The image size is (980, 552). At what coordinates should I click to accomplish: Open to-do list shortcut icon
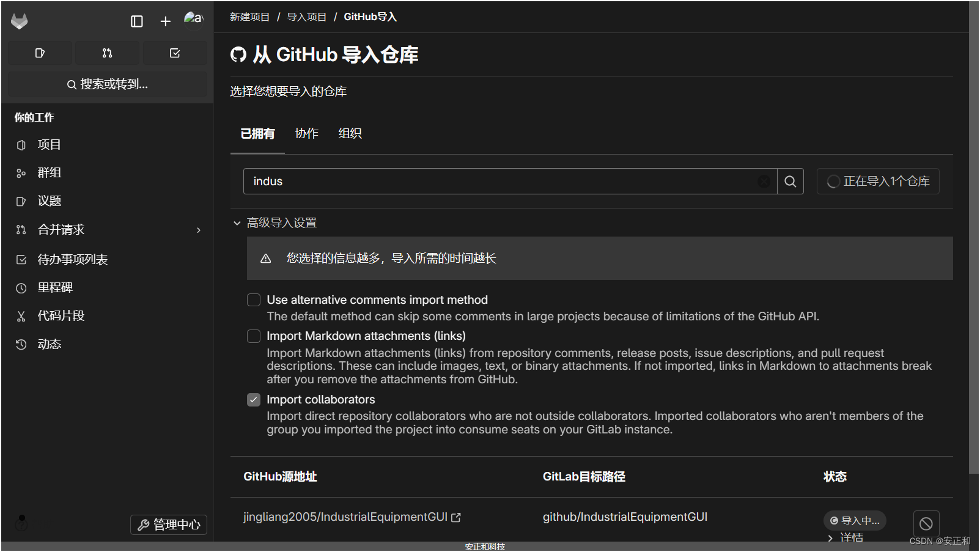pyautogui.click(x=175, y=53)
